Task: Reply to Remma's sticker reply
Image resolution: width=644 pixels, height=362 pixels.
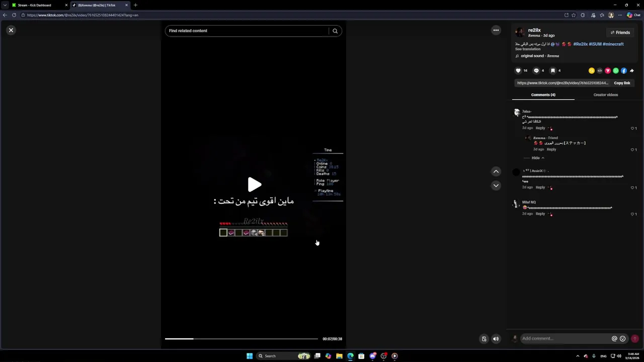Action: [x=551, y=149]
